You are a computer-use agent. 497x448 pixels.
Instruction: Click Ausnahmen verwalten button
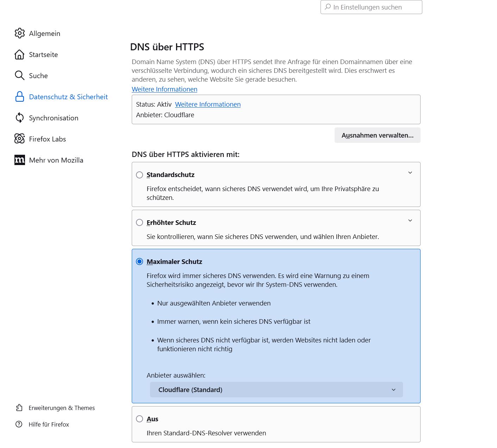coord(377,135)
